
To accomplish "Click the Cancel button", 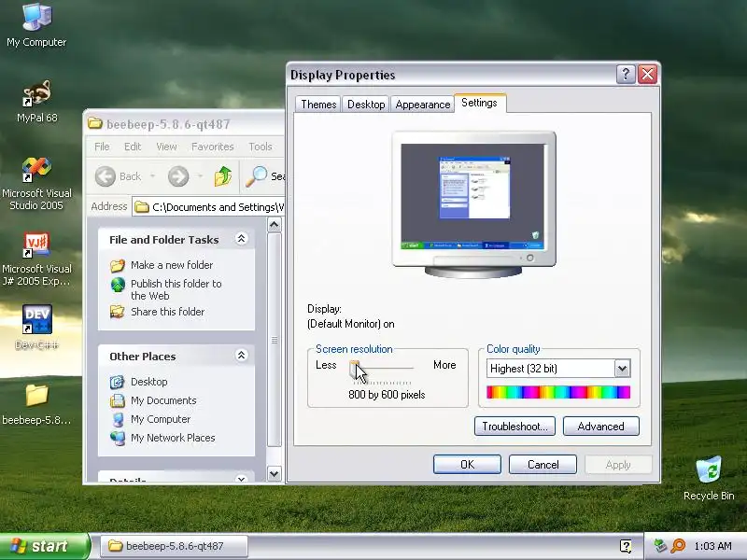I will click(543, 464).
